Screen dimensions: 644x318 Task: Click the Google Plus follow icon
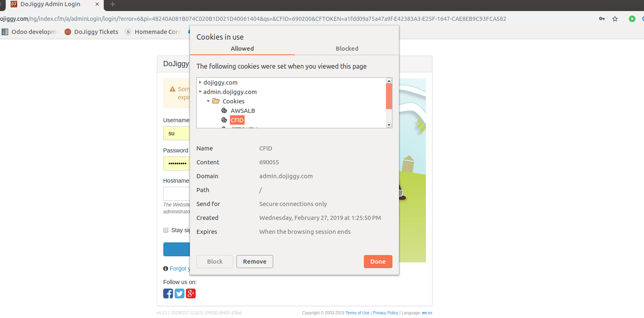coord(191,293)
